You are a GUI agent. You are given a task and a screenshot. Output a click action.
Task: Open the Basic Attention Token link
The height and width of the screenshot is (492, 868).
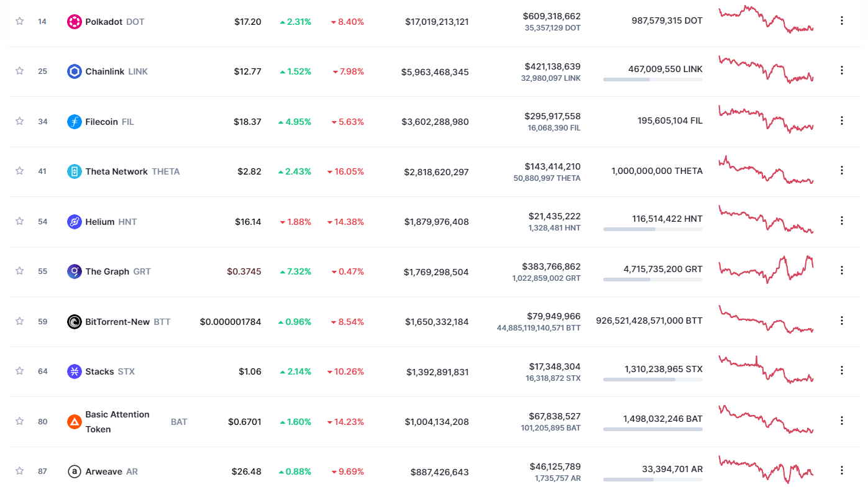point(117,421)
